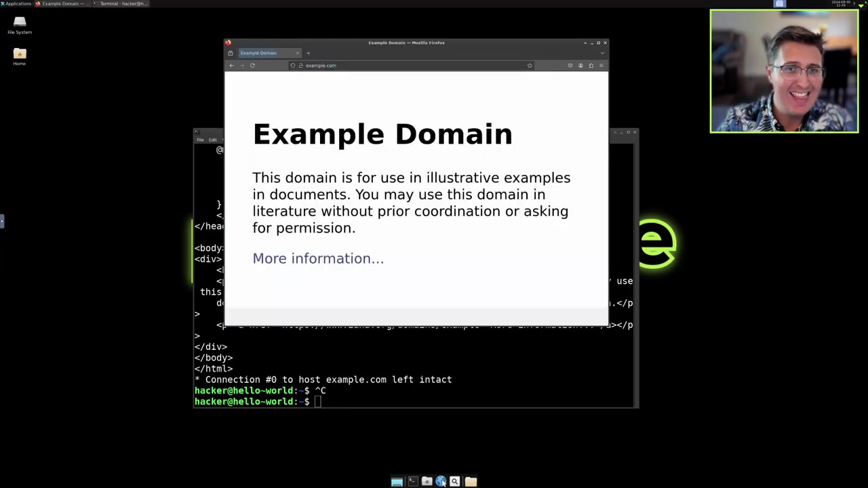868x488 pixels.
Task: Click the tracking protection shield icon
Action: [293, 66]
